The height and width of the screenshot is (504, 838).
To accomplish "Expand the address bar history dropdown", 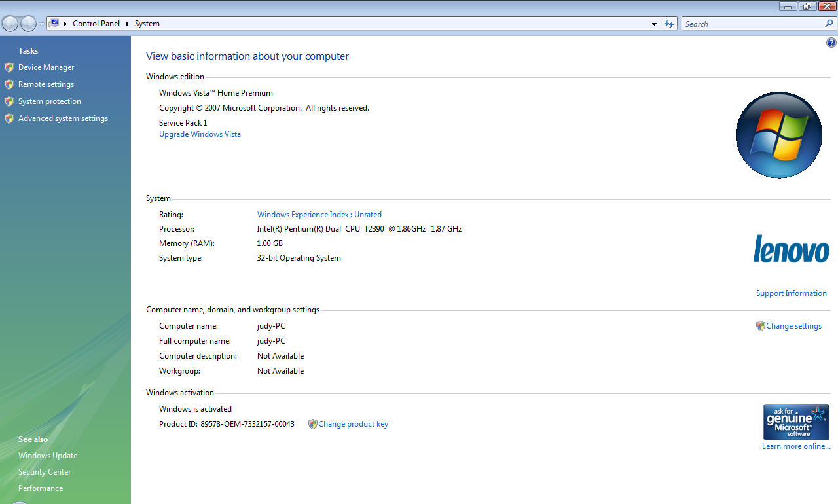I will coord(654,24).
